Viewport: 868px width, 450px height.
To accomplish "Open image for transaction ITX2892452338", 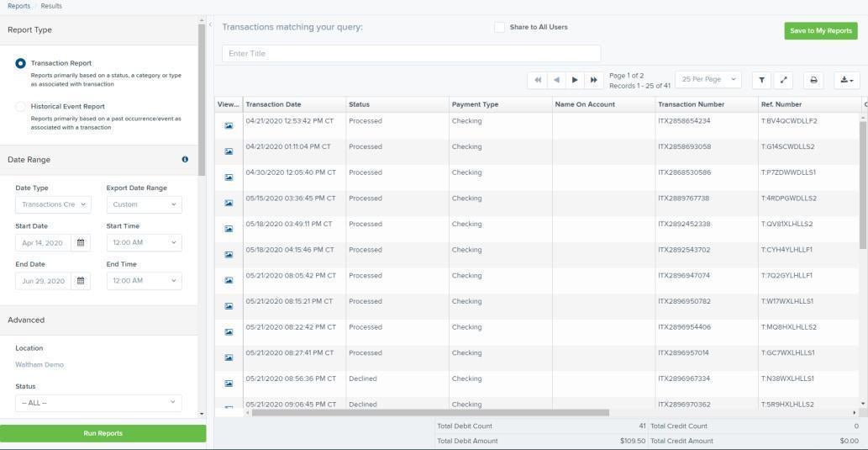I will (229, 229).
